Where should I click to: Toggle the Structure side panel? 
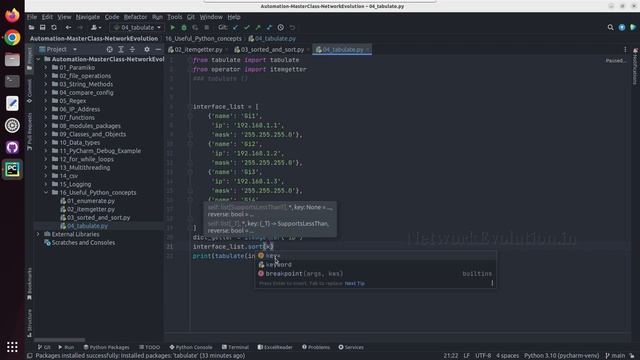(29, 323)
